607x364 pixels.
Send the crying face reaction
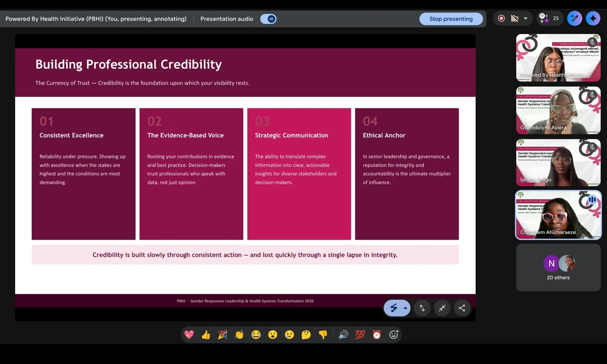(x=289, y=334)
